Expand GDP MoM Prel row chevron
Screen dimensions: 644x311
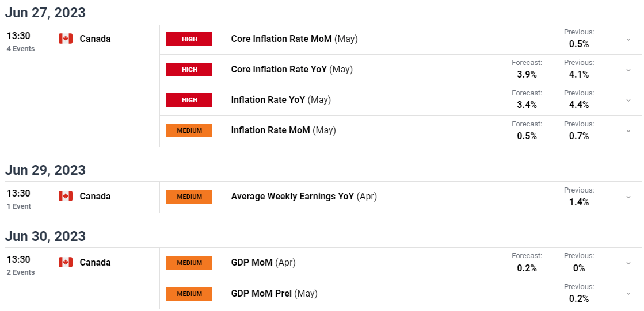coord(628,294)
